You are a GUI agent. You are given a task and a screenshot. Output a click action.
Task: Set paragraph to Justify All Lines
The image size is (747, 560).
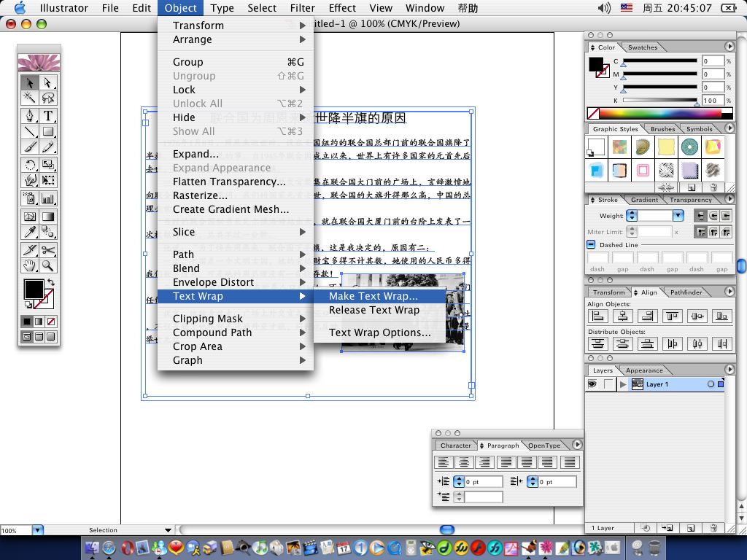click(x=569, y=462)
